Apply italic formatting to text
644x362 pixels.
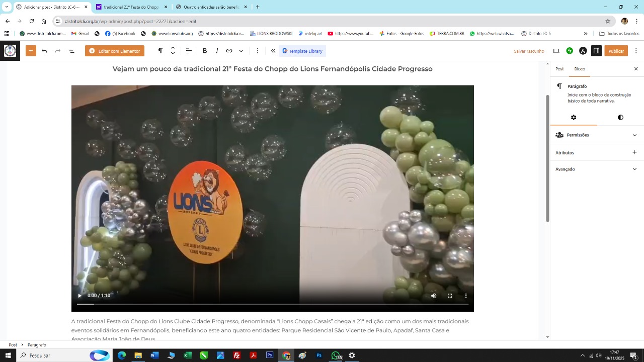(x=217, y=51)
